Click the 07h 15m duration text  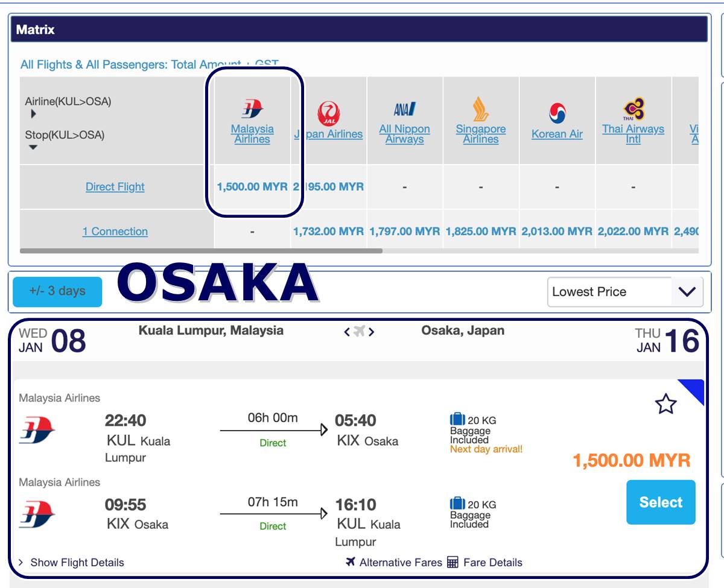[273, 502]
